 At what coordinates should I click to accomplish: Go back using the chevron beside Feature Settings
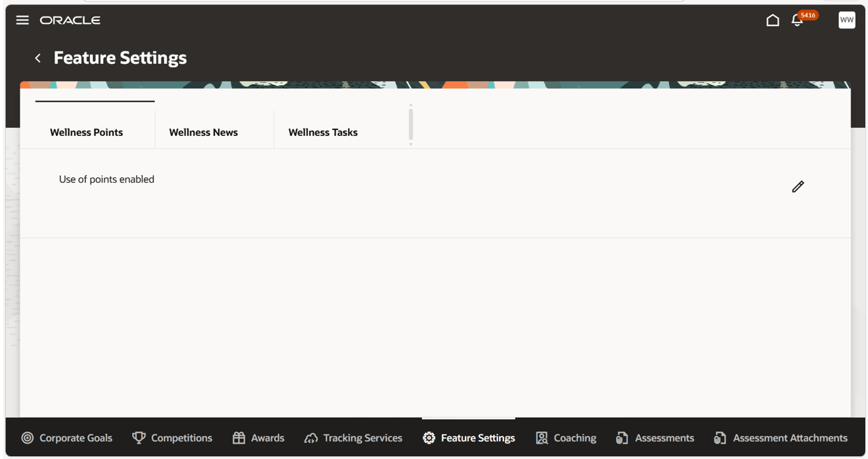point(38,57)
